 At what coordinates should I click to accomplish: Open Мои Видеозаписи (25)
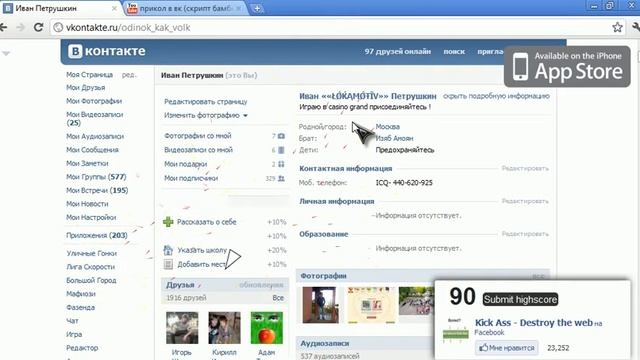[94, 118]
